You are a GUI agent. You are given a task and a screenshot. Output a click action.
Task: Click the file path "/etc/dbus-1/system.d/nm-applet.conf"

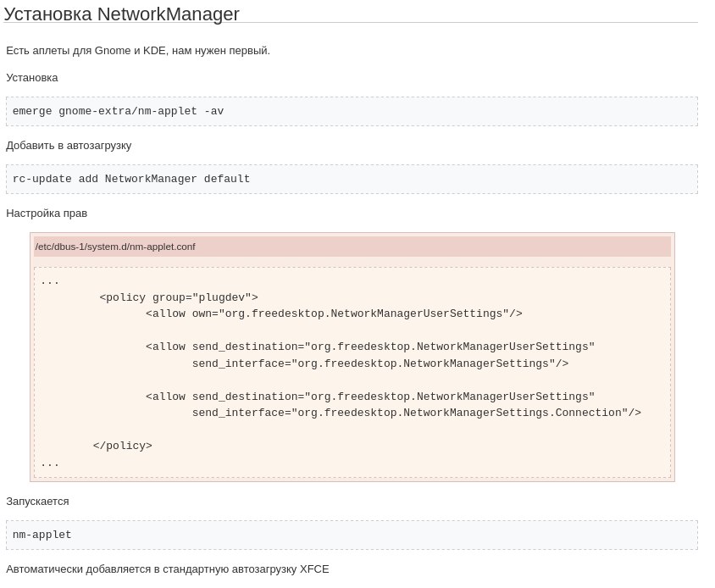click(115, 247)
